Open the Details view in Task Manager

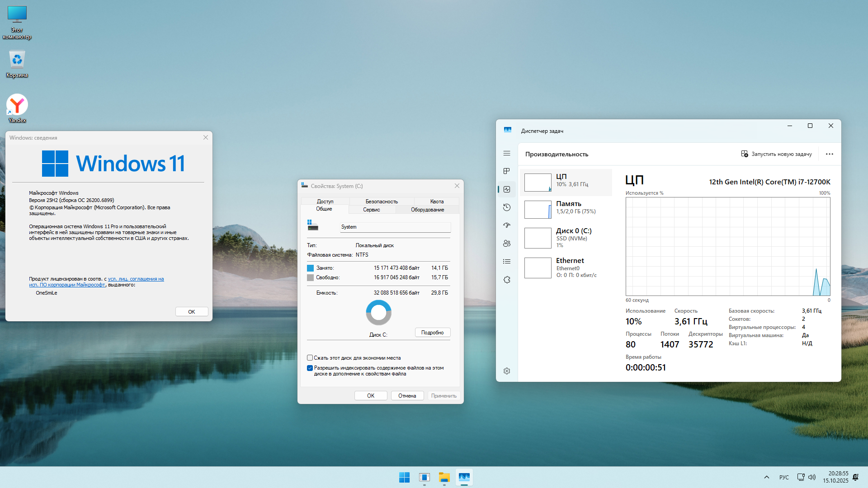[507, 261]
